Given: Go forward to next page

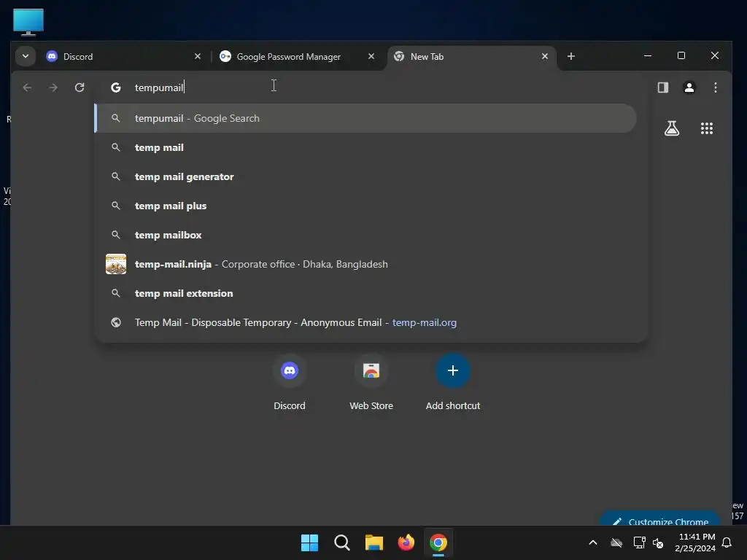Looking at the screenshot, I should point(53,87).
